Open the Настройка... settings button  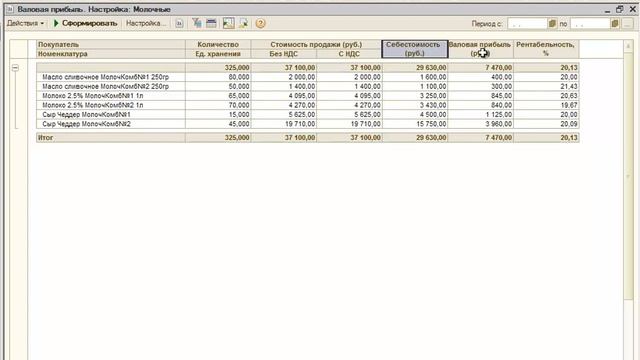(146, 23)
